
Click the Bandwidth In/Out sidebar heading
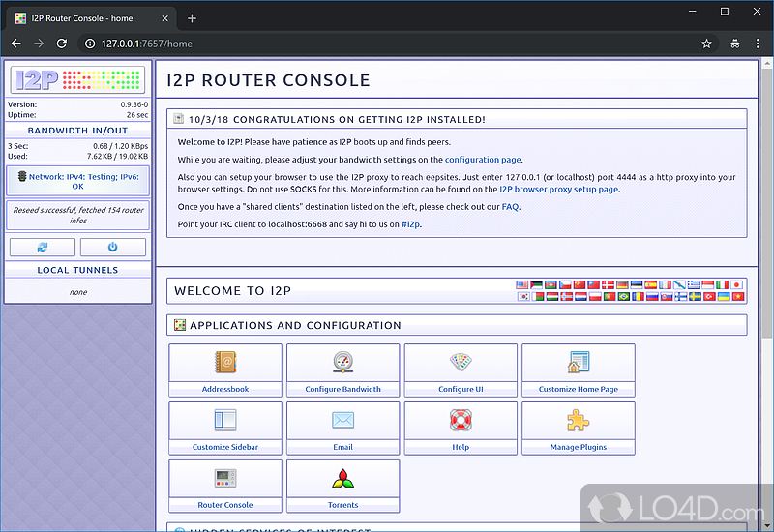[x=77, y=131]
